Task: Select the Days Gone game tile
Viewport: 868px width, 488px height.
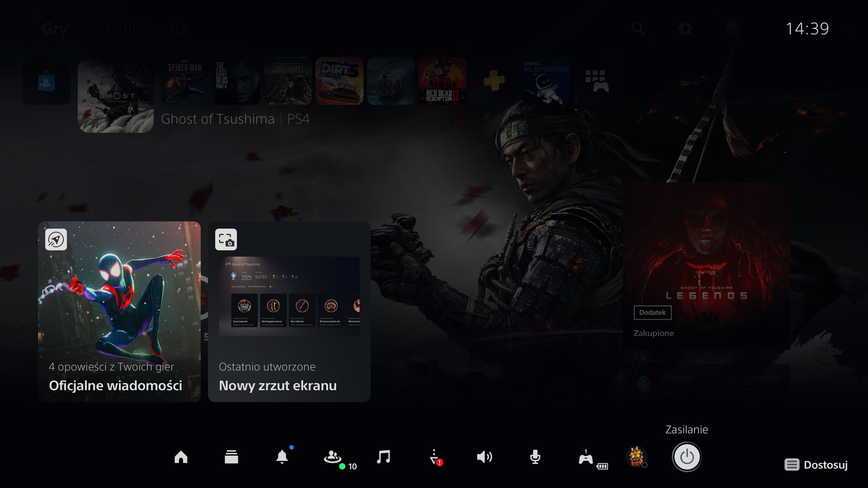Action: 288,81
